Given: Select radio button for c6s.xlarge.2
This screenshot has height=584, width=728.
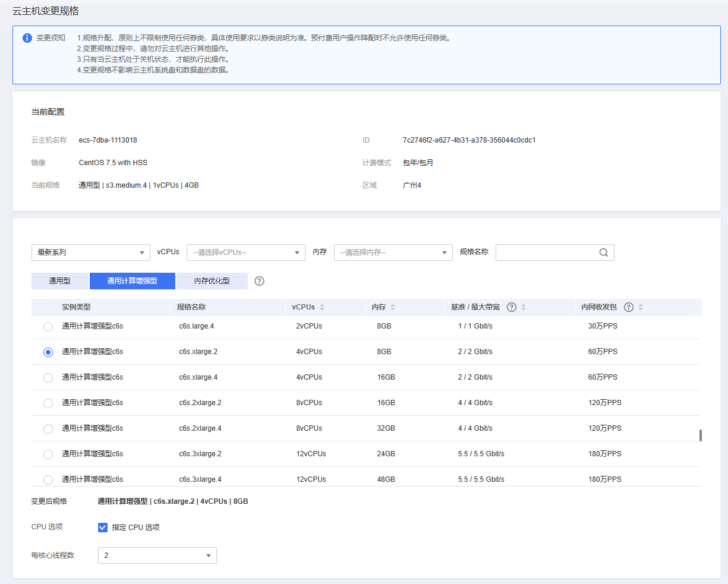Looking at the screenshot, I should (x=48, y=352).
